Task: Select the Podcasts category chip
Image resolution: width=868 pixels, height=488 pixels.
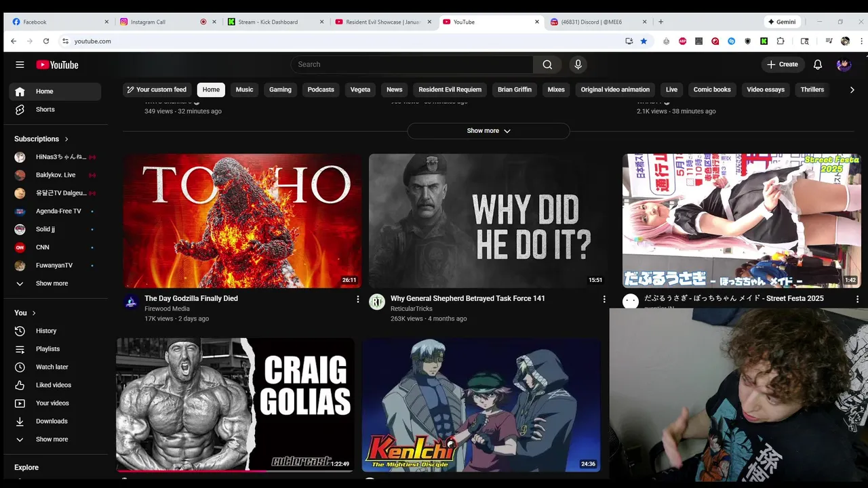Action: click(321, 89)
